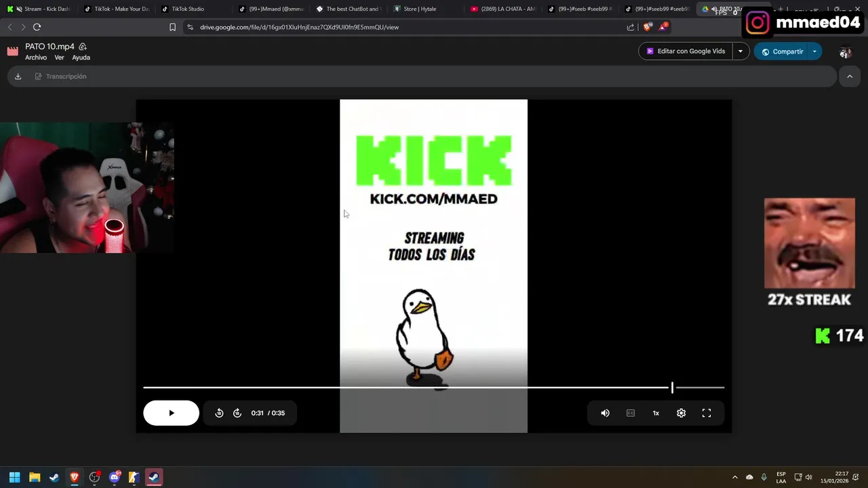The height and width of the screenshot is (488, 868).
Task: Share page via address bar icon
Action: tap(631, 27)
